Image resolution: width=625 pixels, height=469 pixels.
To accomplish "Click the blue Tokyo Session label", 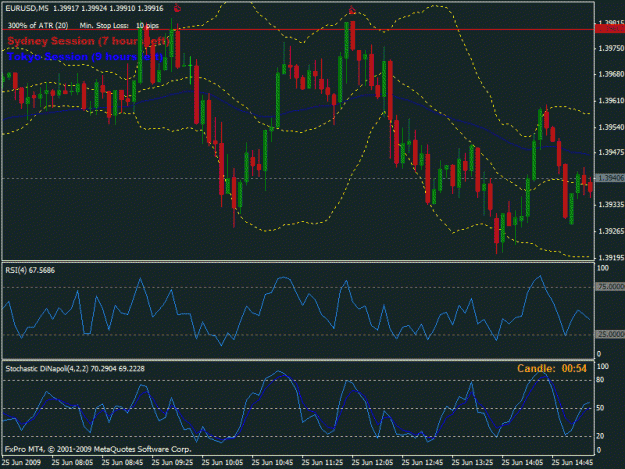I will point(85,57).
